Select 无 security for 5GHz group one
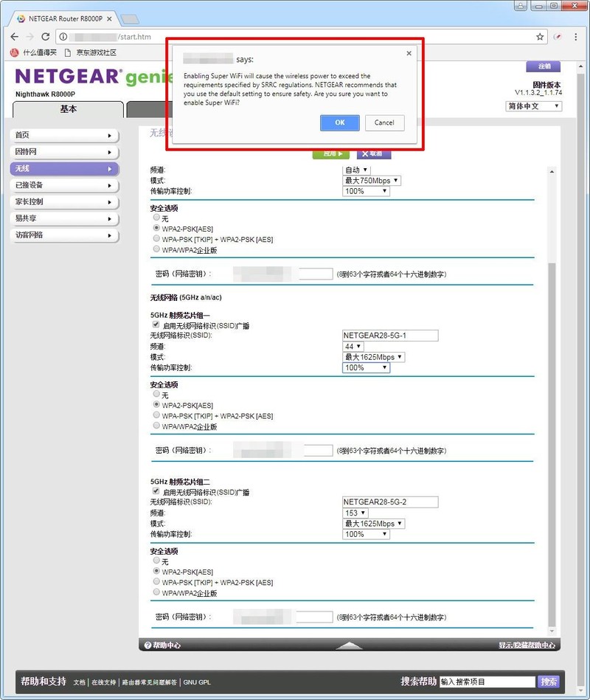590x700 pixels. pos(156,394)
